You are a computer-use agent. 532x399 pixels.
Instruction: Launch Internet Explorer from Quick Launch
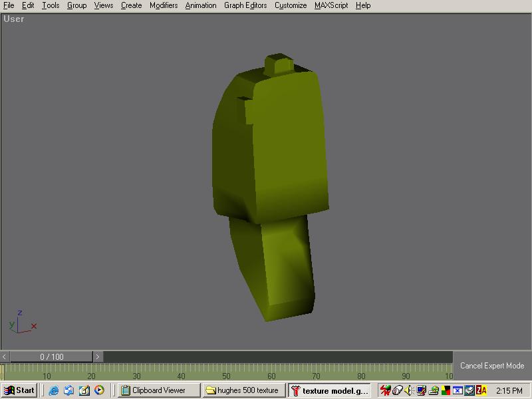[x=54, y=390]
